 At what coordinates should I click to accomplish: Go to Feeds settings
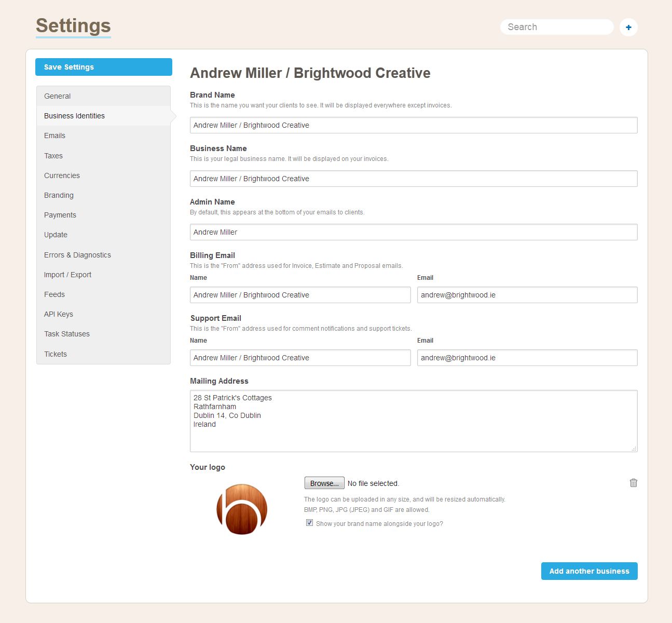(103, 294)
